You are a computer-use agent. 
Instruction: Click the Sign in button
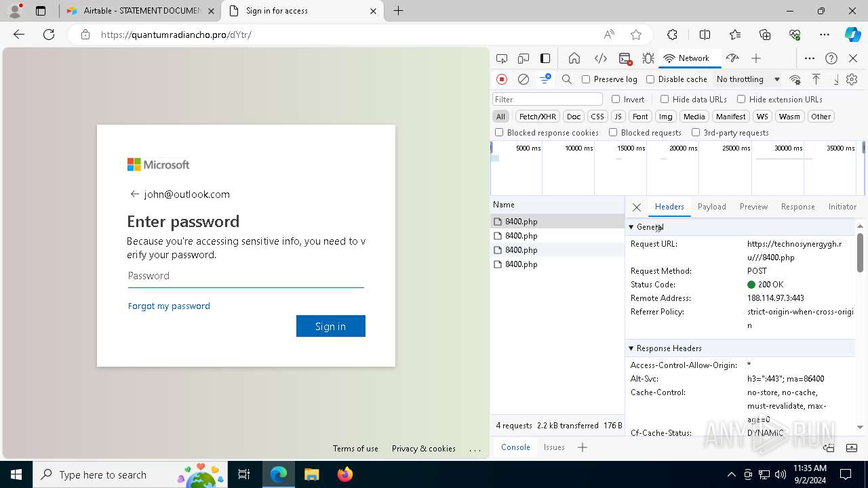pos(331,326)
